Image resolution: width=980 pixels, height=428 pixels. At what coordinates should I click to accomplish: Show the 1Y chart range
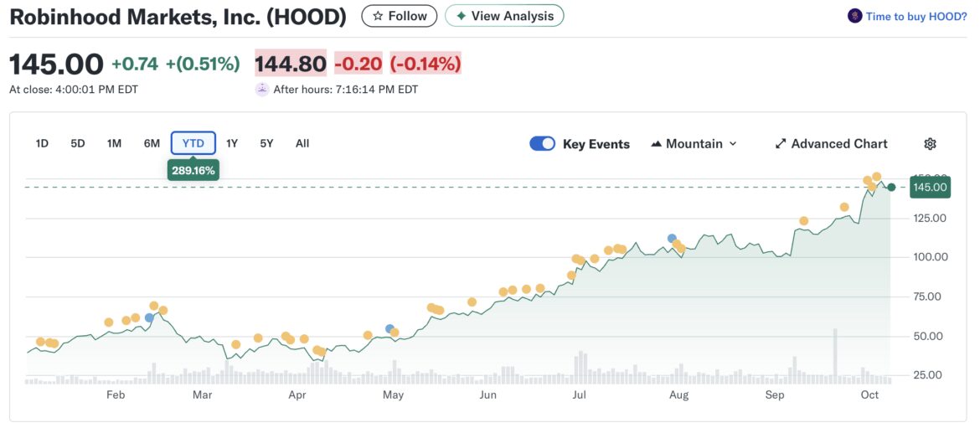[232, 143]
